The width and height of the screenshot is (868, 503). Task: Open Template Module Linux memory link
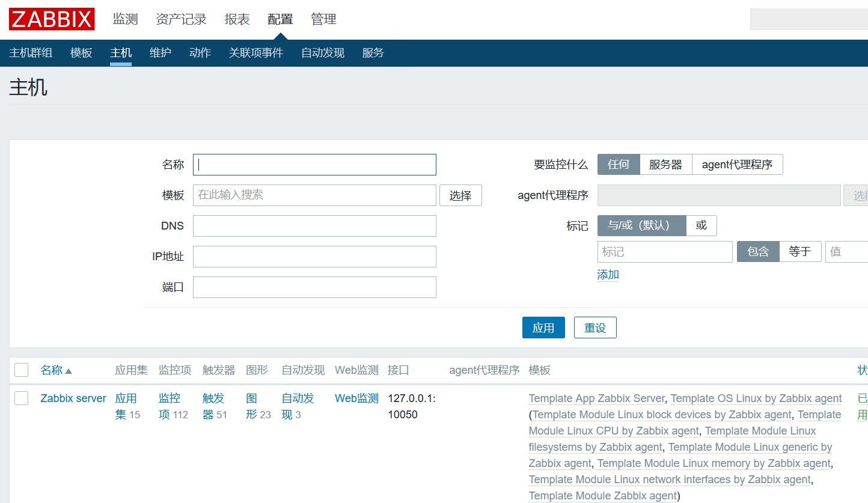714,463
